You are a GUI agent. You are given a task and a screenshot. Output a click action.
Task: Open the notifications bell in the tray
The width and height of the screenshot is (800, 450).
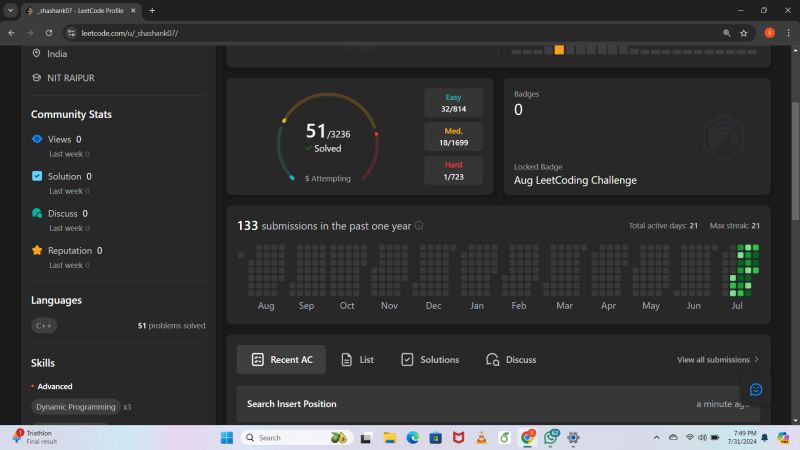(765, 438)
